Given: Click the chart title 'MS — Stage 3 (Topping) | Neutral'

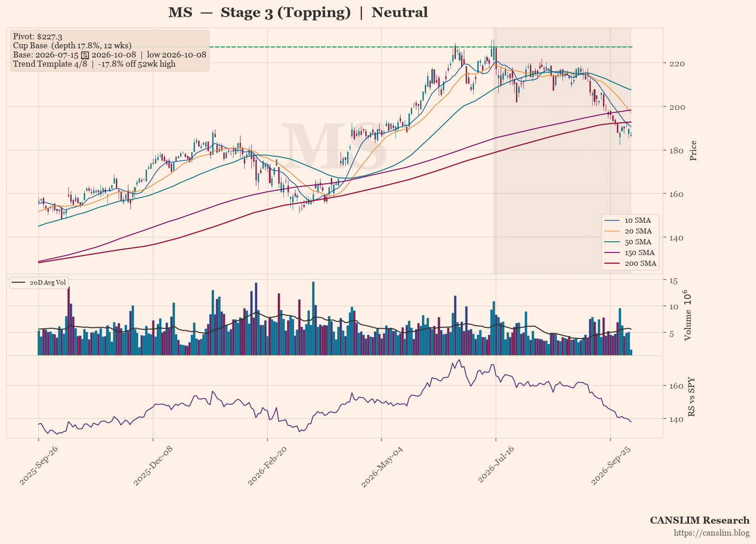Looking at the screenshot, I should [x=298, y=13].
